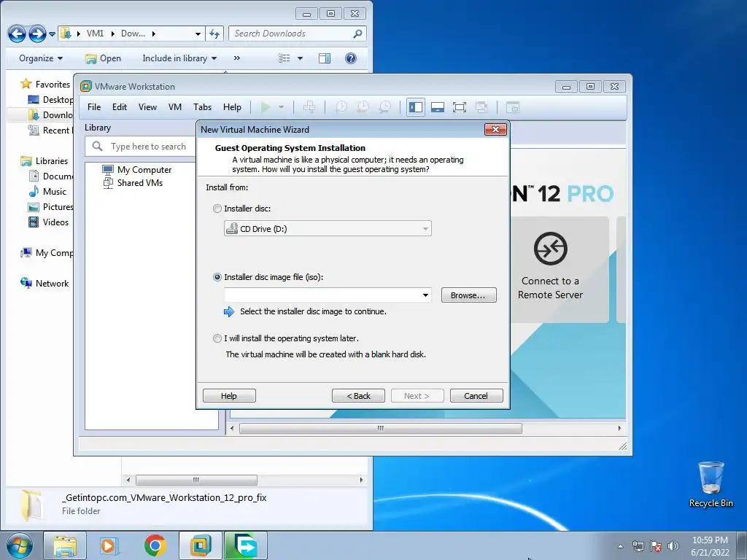Click the Next > button

[x=417, y=396]
